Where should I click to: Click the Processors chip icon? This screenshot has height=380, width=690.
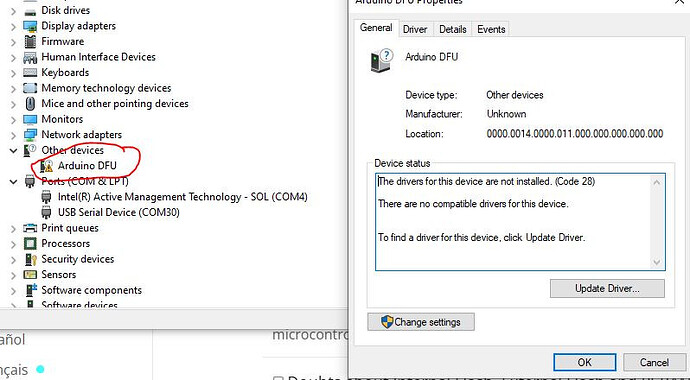30,243
